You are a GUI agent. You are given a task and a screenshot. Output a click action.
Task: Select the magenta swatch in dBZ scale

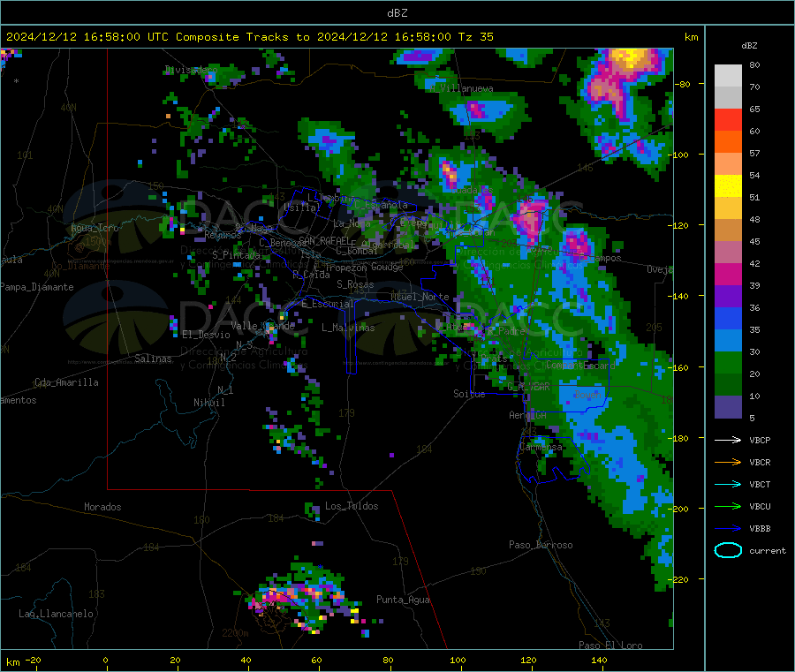pos(728,274)
